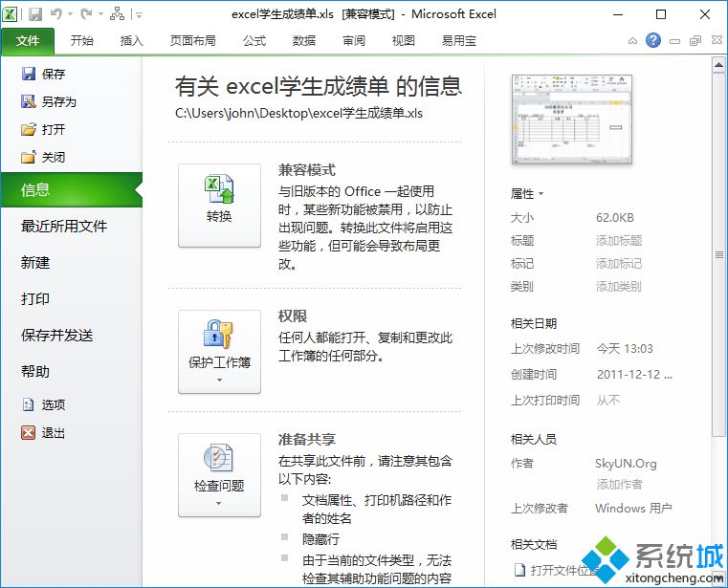Image resolution: width=728 pixels, height=588 pixels.
Task: Click the 隐藏行 bullet item
Action: [x=320, y=539]
